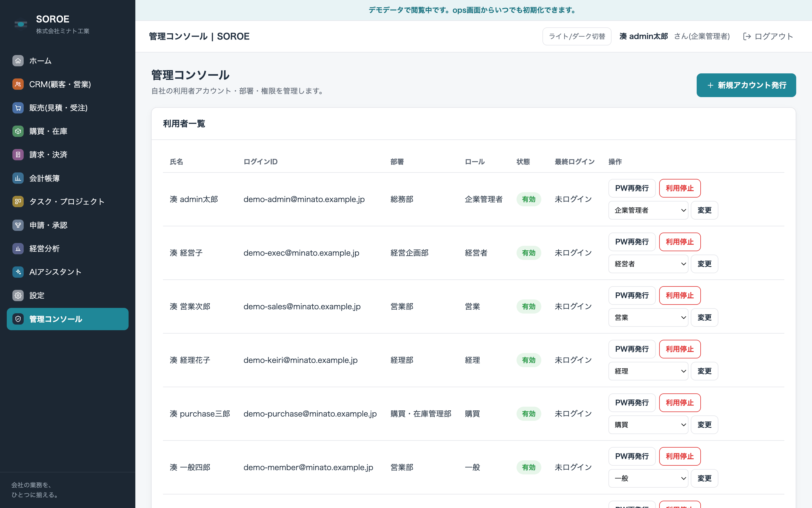Click 利用停止 for 湊 一般四郎
Viewport: 812px width, 508px height.
coord(680,456)
